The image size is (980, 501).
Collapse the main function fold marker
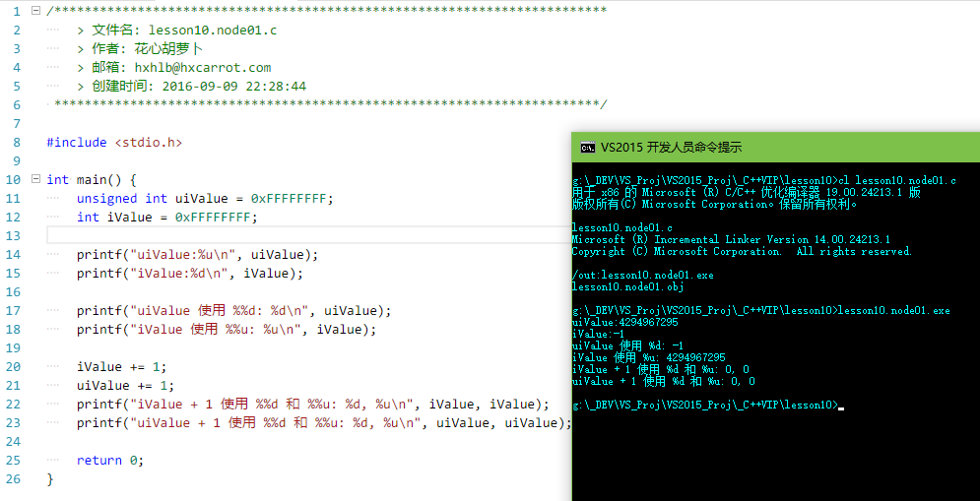click(x=36, y=180)
